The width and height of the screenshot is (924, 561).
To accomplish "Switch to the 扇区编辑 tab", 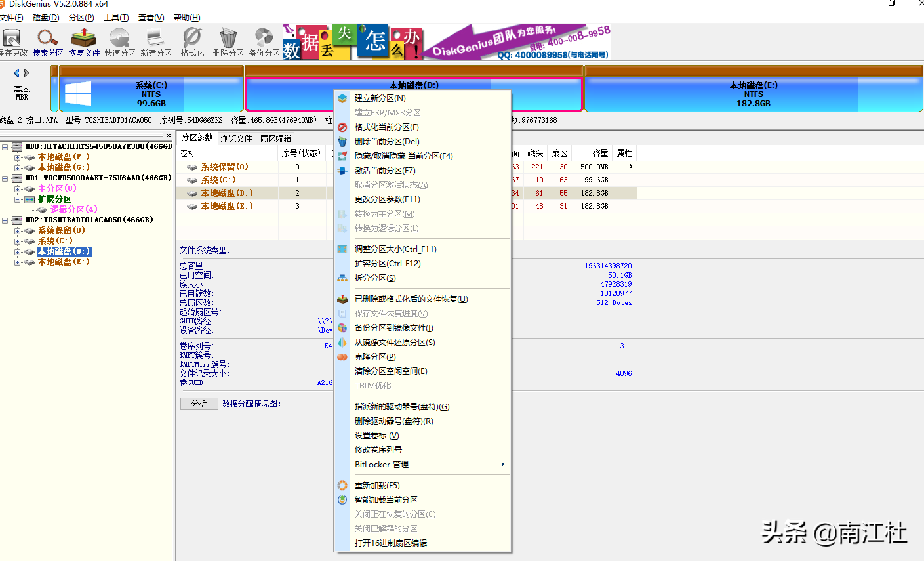I will [275, 138].
